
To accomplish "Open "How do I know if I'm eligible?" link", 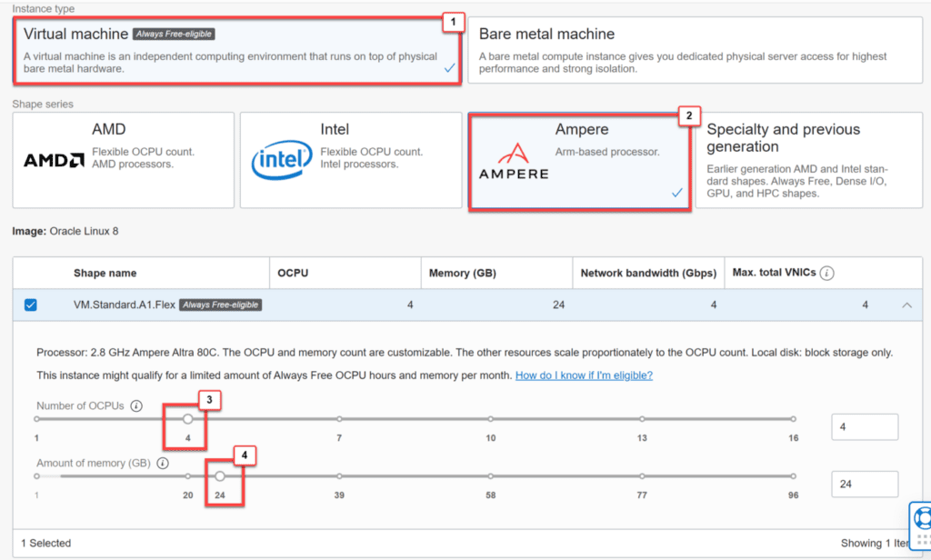I will pos(584,375).
